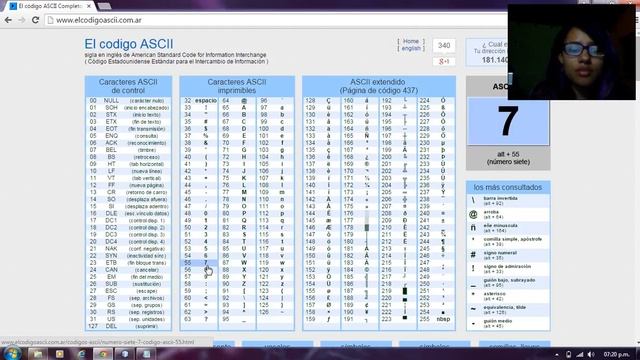Viewport: 640px width, 360px height.
Task: Select row 127 DEL (suprimir)
Action: coord(129,326)
